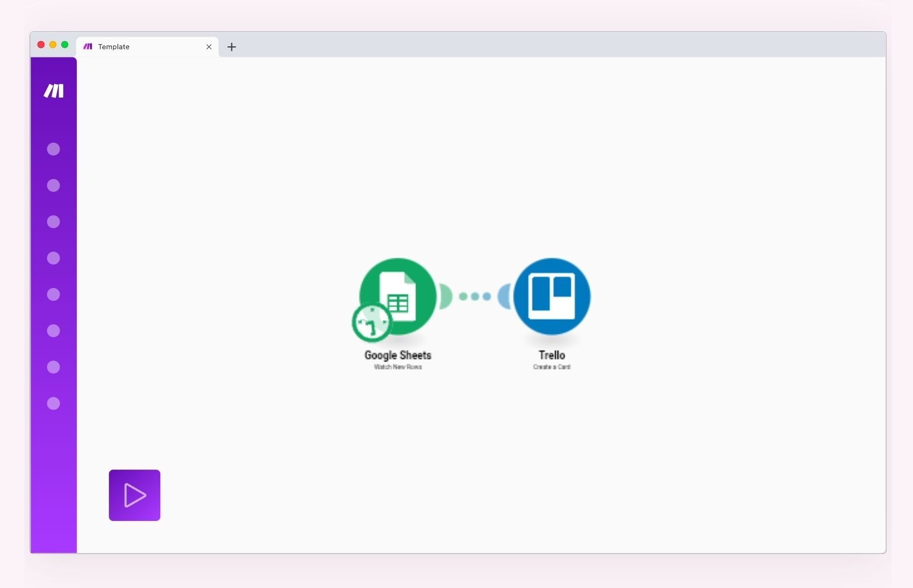Close the Template tab
Viewport: 913px width, 588px height.
pos(209,47)
